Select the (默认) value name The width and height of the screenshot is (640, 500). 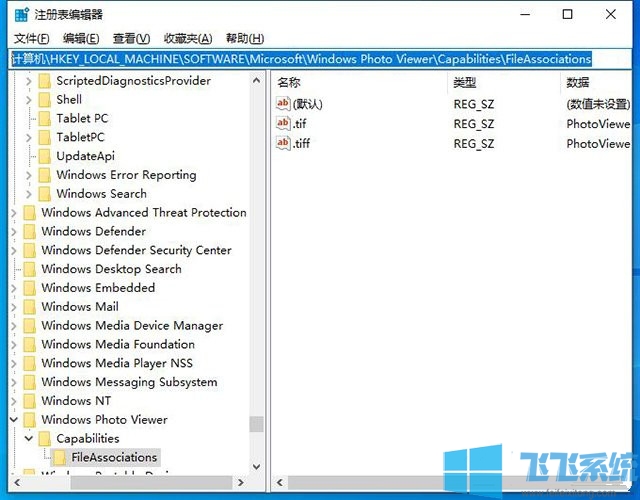point(308,104)
